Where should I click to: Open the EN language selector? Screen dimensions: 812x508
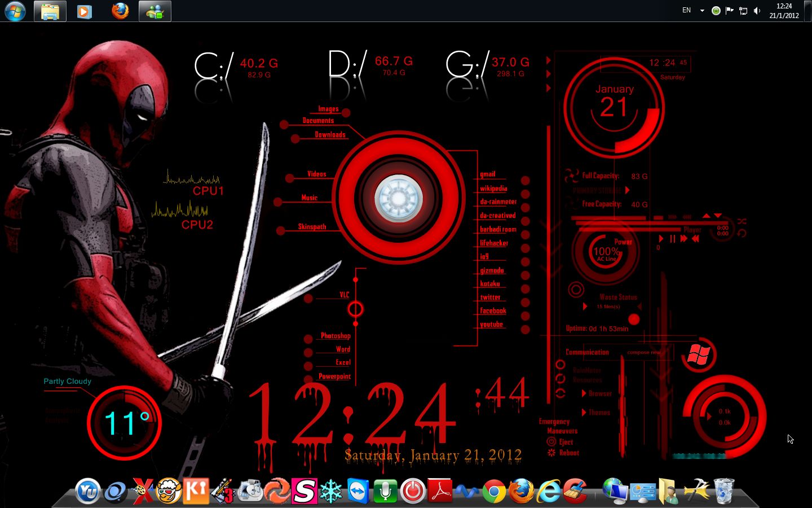pos(686,10)
